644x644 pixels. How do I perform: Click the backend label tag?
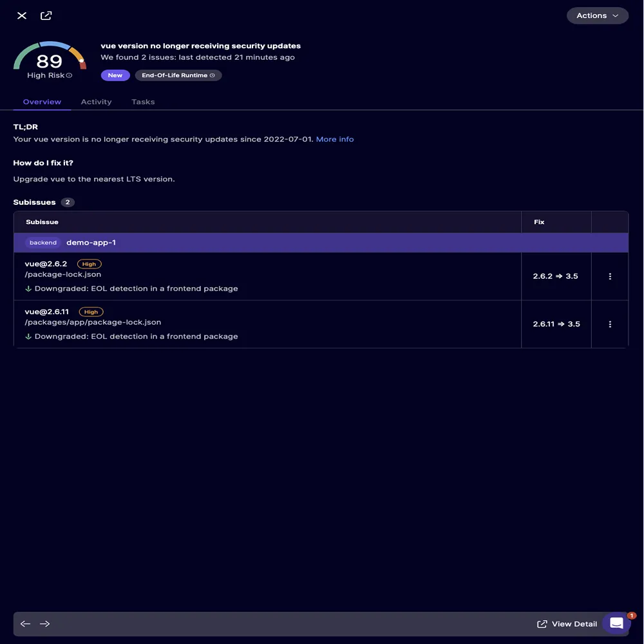coord(43,243)
